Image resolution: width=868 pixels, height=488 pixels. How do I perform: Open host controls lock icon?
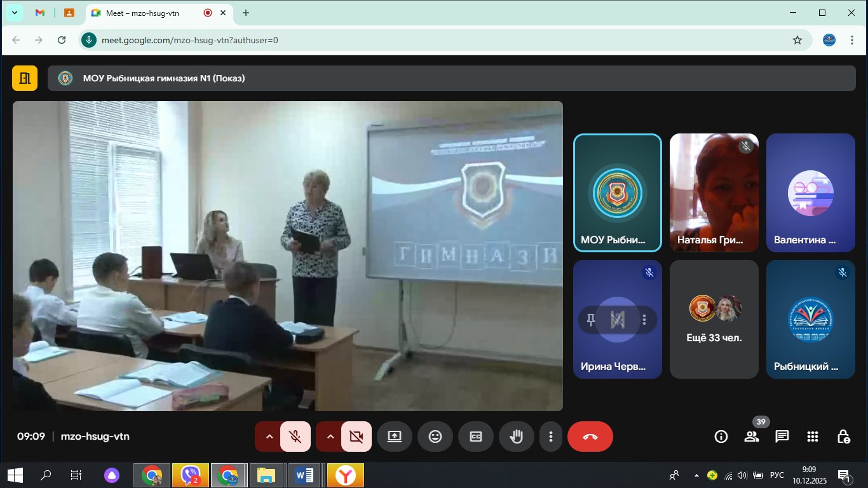(x=843, y=437)
